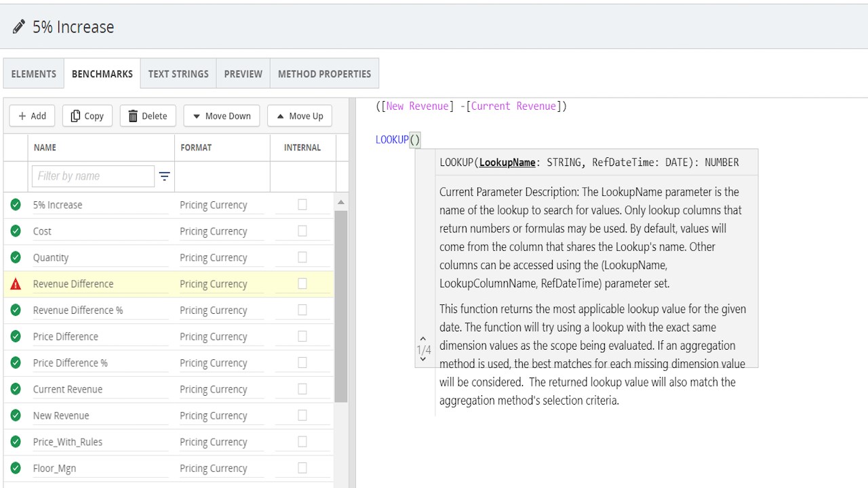
Task: Open the Method Properties tab
Action: point(324,74)
